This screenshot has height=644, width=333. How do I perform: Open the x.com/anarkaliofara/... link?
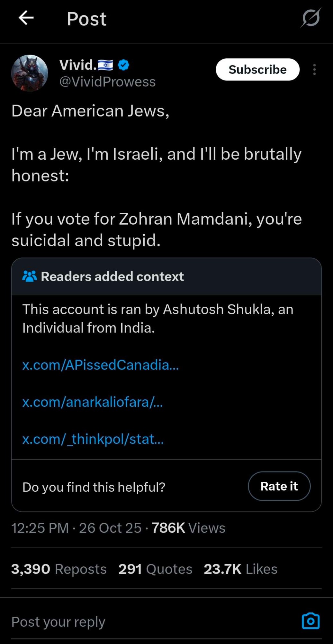(93, 402)
